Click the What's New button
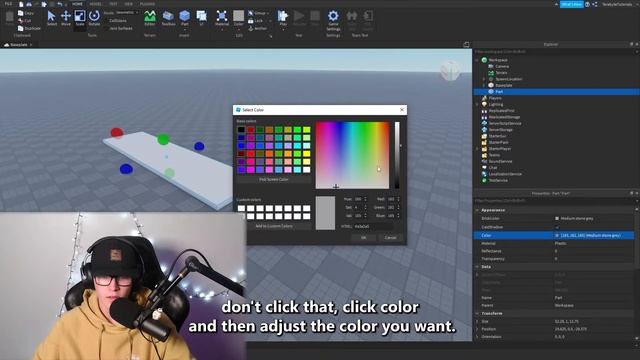 tap(571, 4)
